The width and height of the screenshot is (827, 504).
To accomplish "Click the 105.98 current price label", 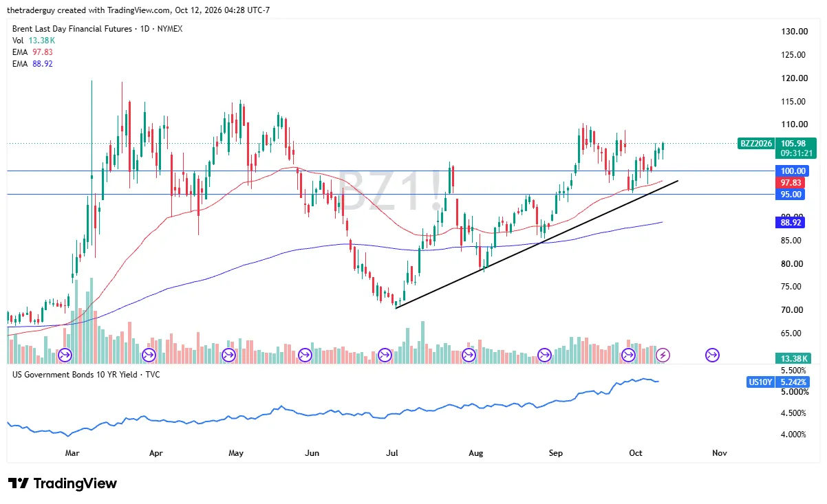I will pos(793,144).
